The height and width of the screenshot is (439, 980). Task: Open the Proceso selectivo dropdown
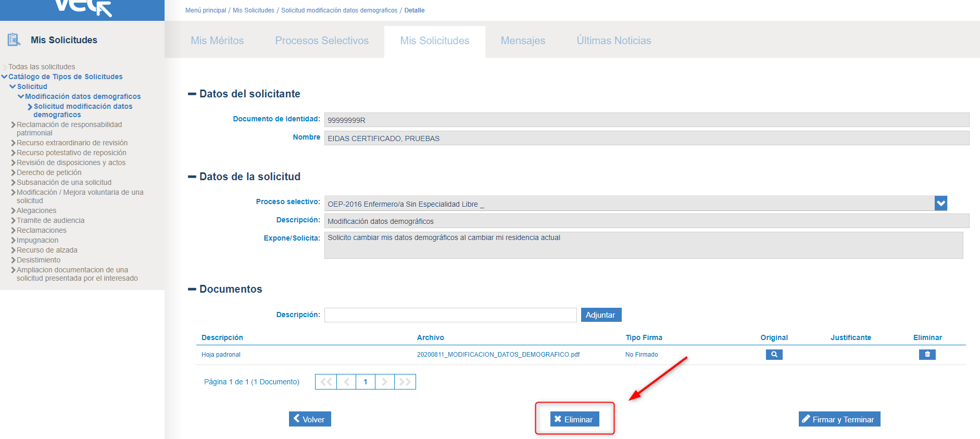point(940,203)
